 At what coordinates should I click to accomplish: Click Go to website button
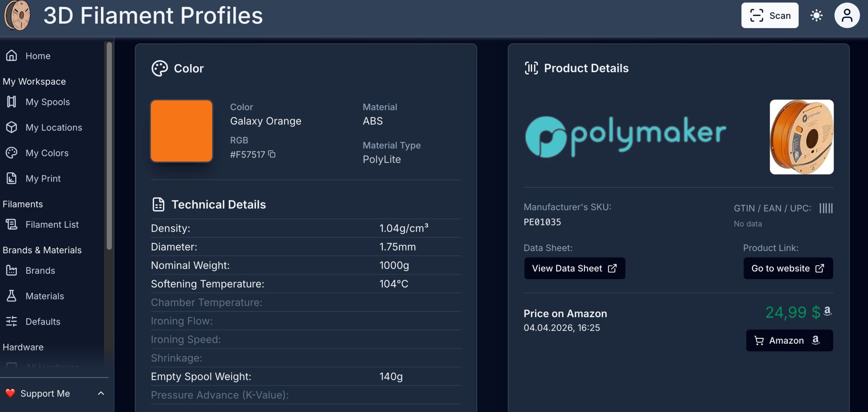[x=788, y=268]
